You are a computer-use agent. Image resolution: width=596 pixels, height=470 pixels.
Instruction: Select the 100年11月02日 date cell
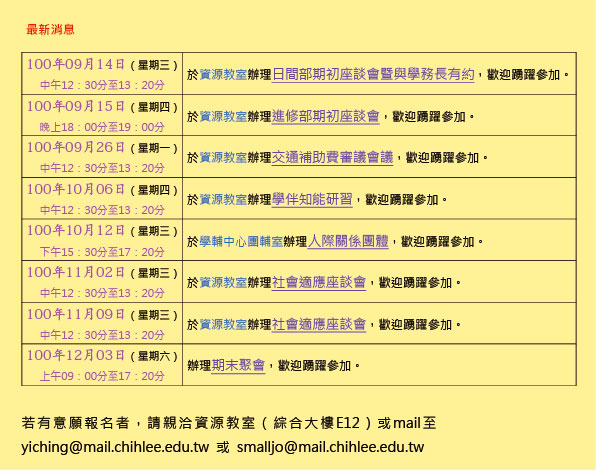(x=102, y=282)
